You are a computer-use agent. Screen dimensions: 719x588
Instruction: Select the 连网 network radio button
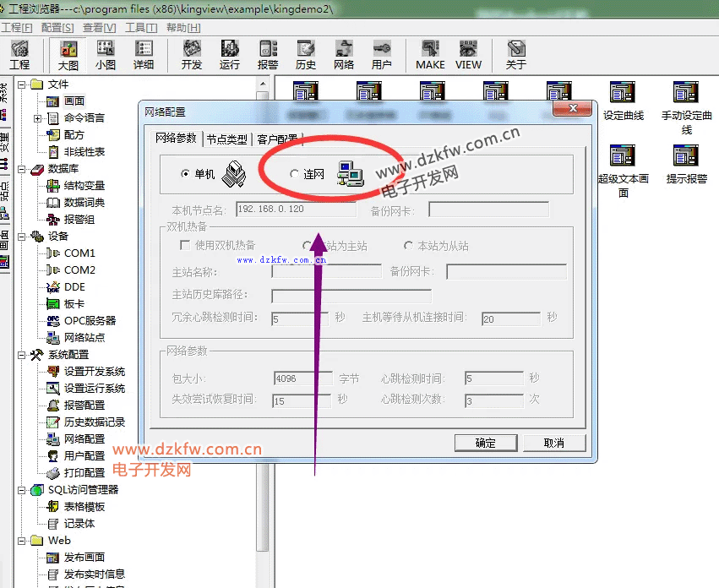point(294,174)
